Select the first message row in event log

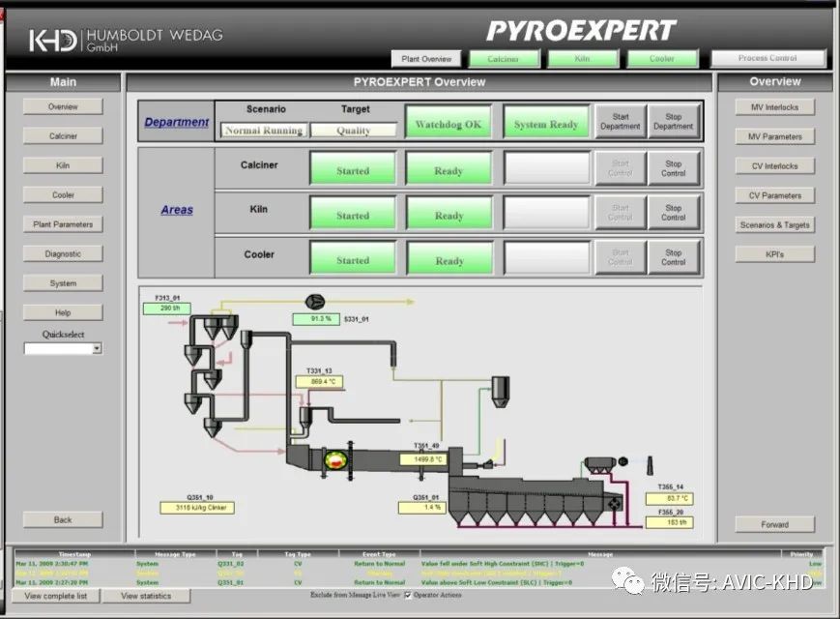click(x=416, y=562)
